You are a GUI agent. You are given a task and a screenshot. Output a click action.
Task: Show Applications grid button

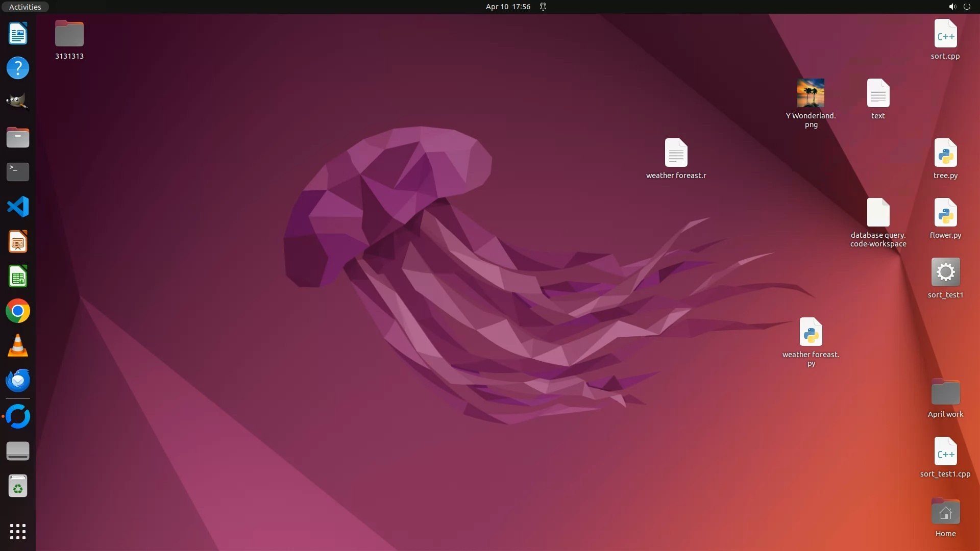(x=18, y=532)
